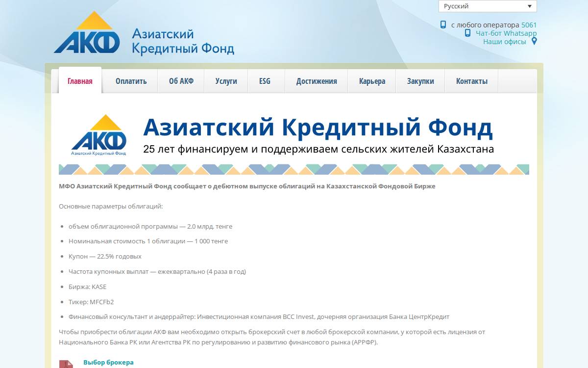This screenshot has height=368, width=588.
Task: Open the Чат-бот Whatsapp link
Action: tap(506, 33)
